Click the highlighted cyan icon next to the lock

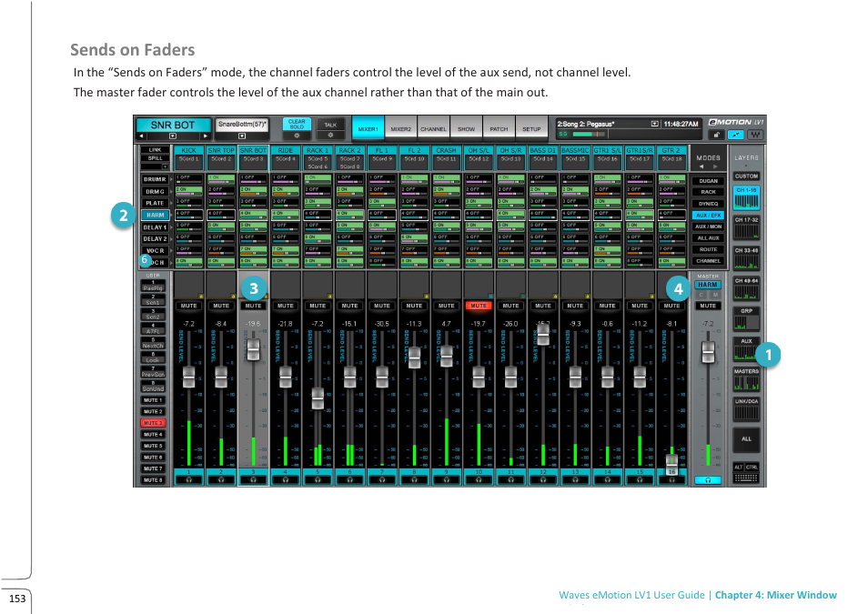[736, 136]
